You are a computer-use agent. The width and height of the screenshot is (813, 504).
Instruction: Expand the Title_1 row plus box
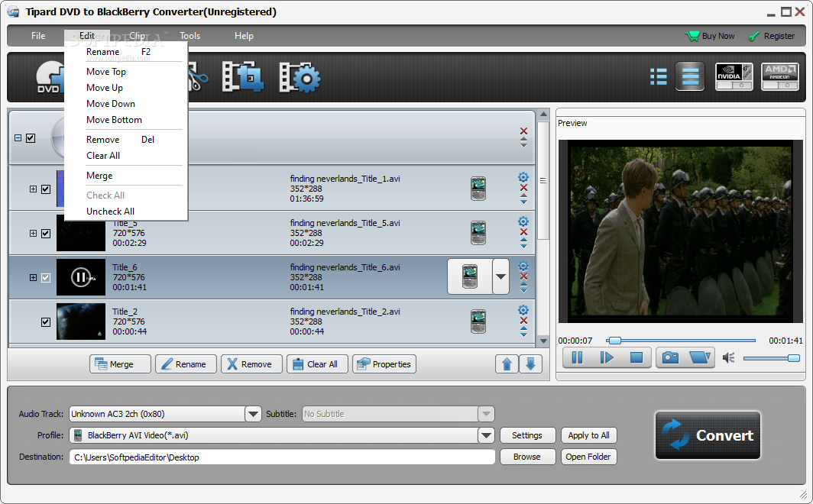[33, 189]
